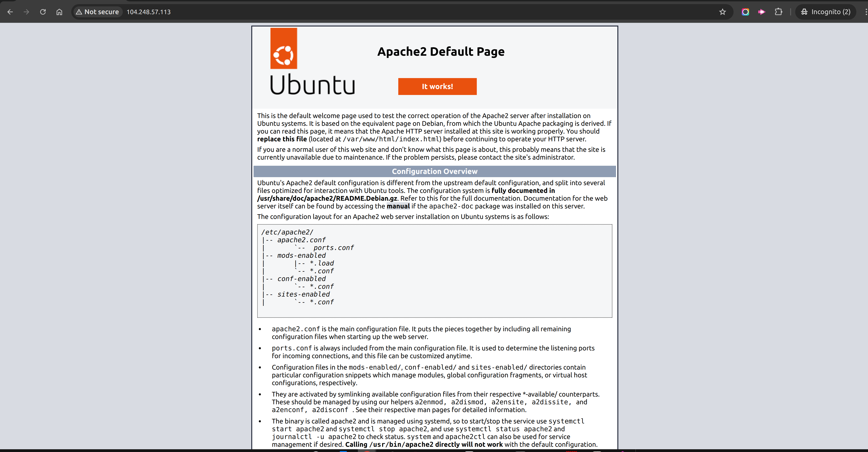Click the "/usr/share/doc/apache2/README.Debian.gz" path
This screenshot has height=452, width=868.
click(327, 199)
